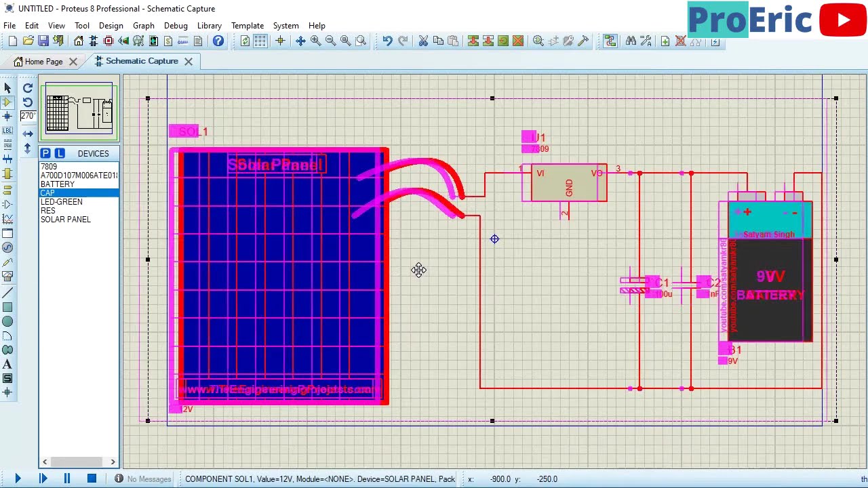Click the Copy to clipboard icon
The height and width of the screenshot is (488, 868).
tap(438, 41)
